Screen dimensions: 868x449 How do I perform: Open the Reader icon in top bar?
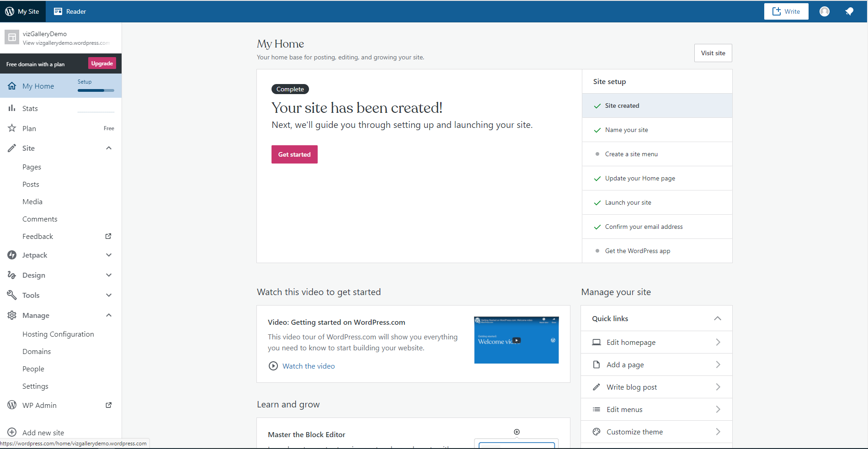(58, 11)
